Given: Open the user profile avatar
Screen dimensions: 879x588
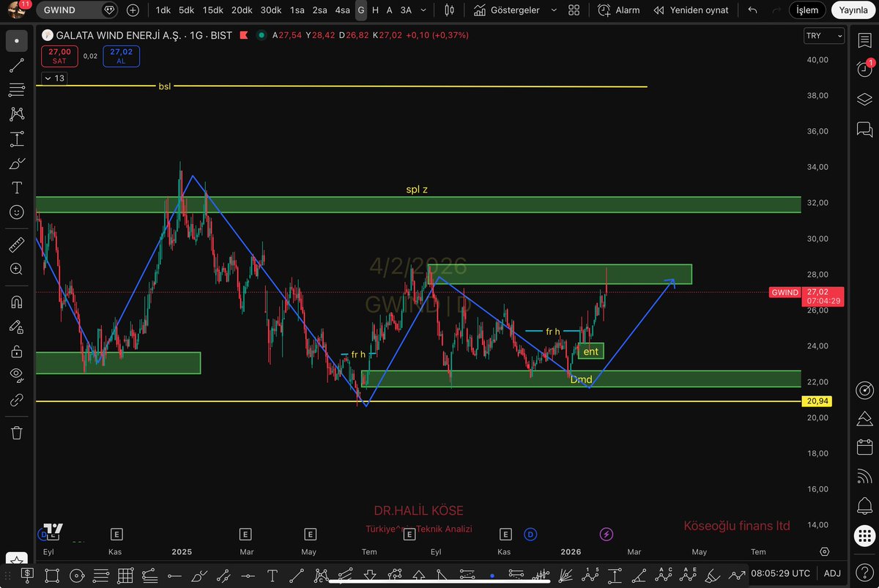Looking at the screenshot, I should tap(16, 10).
